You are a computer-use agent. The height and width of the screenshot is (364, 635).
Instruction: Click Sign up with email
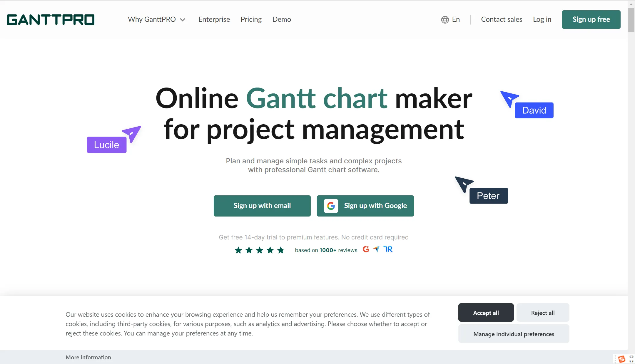(x=262, y=206)
